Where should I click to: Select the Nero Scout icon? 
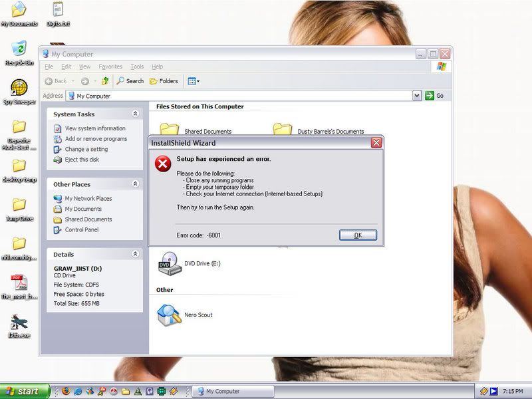[185, 315]
